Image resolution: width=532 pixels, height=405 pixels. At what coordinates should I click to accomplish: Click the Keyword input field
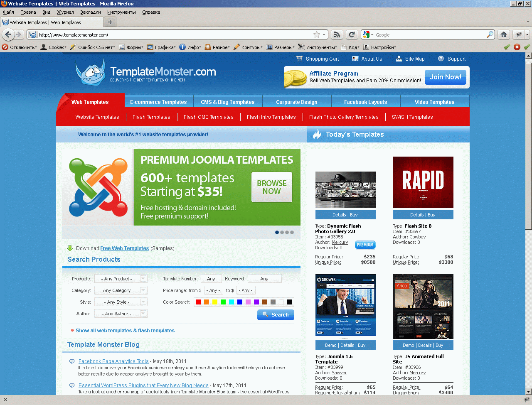click(x=264, y=279)
